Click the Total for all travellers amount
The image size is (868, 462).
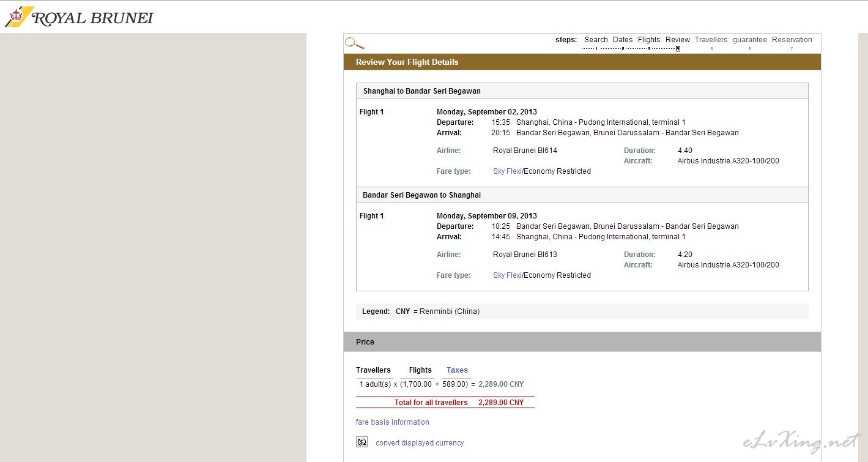pyautogui.click(x=501, y=403)
